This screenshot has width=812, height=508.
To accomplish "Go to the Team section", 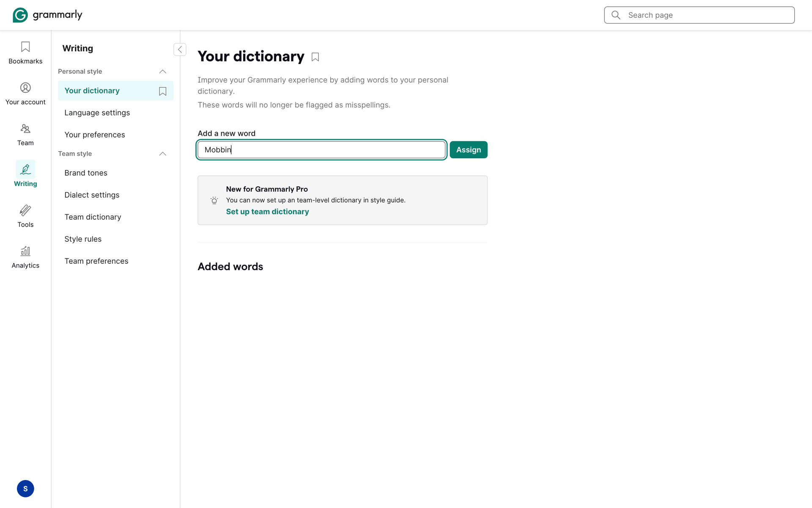I will pyautogui.click(x=25, y=135).
